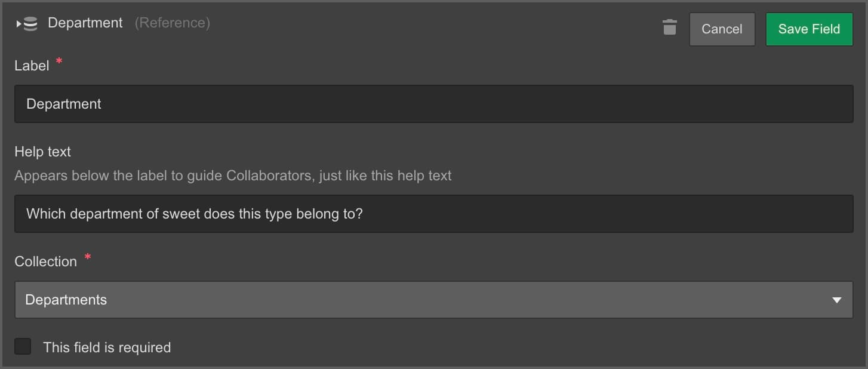Click the 'Help text' caption heading

click(x=42, y=152)
